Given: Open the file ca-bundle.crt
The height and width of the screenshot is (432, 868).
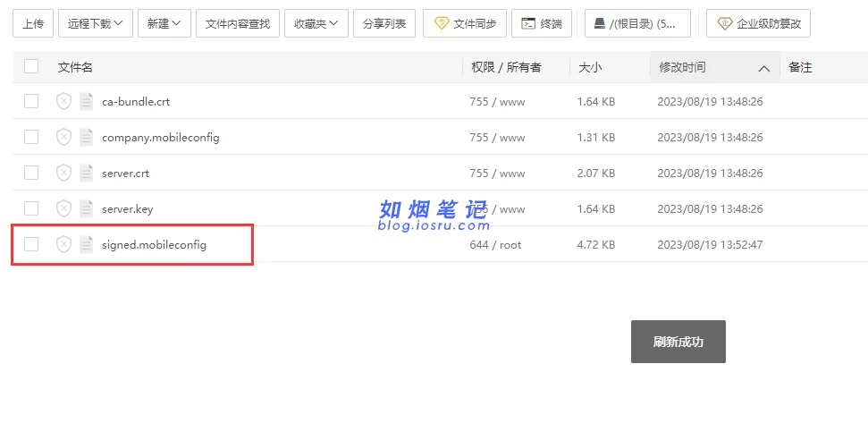Looking at the screenshot, I should click(136, 102).
